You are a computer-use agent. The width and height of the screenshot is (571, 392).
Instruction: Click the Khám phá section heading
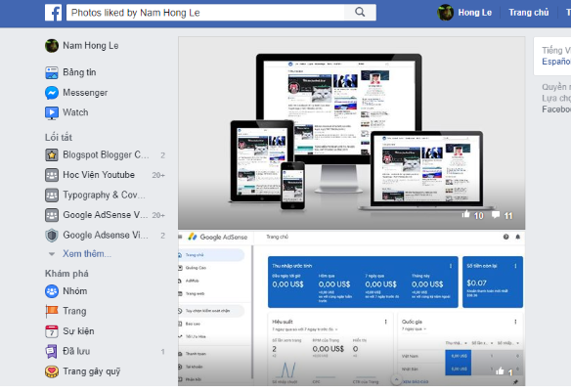click(x=66, y=274)
